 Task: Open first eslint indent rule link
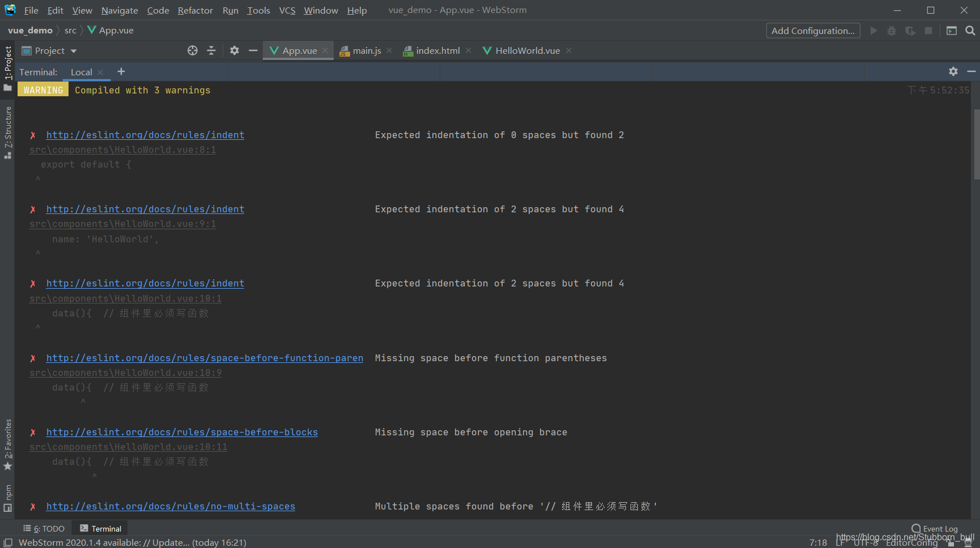145,135
